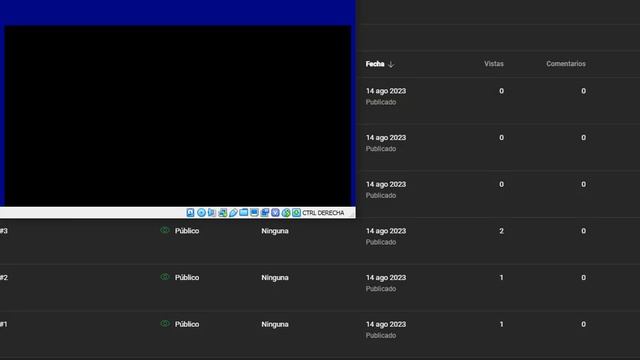The image size is (640, 360).
Task: Click the comments count 0 for video #2
Action: [583, 278]
